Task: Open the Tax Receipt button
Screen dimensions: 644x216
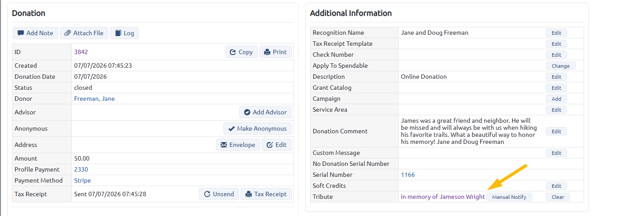Action: pos(266,194)
